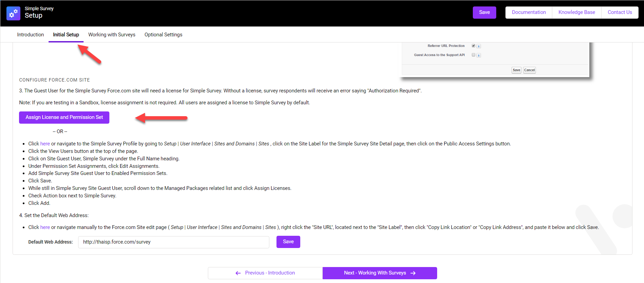Save the Default Web Address
The image size is (644, 283).
[x=288, y=242]
